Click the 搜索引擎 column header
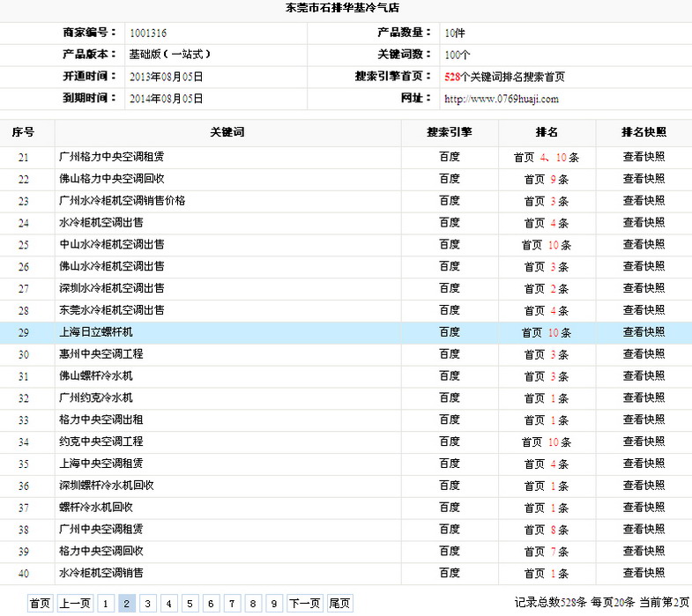 450,132
